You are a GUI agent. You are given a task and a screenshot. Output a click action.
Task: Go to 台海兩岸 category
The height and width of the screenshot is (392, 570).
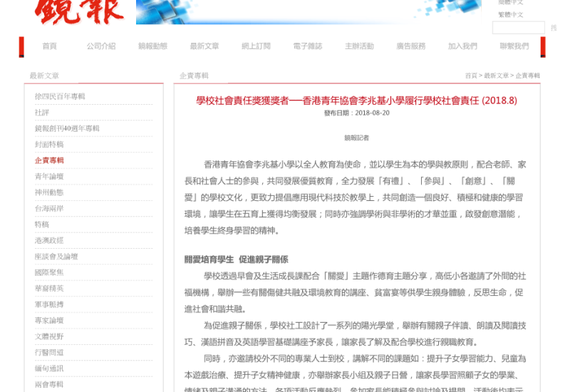49,208
